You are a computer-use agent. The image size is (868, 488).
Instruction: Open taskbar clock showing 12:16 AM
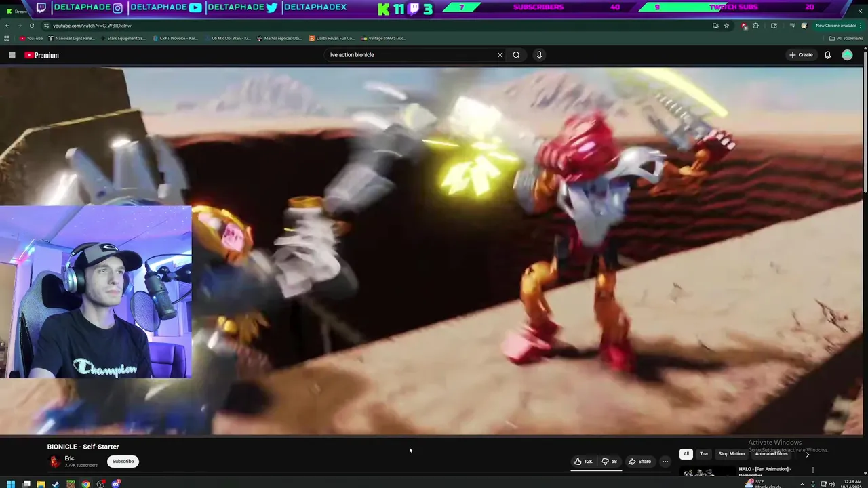tap(851, 484)
